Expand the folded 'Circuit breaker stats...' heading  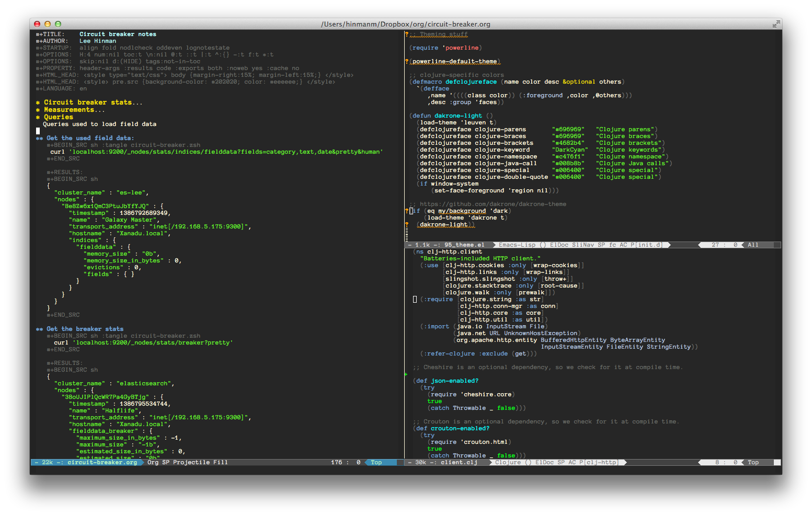93,103
